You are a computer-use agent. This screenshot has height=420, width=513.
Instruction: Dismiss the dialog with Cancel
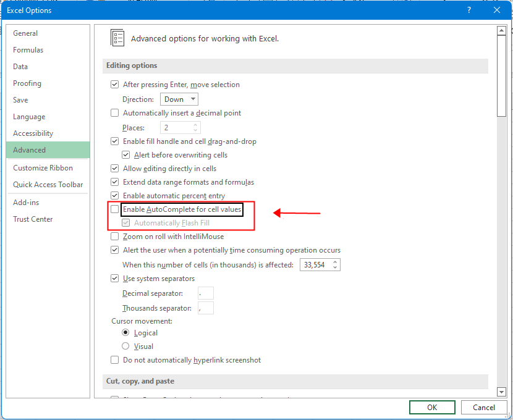(x=484, y=407)
